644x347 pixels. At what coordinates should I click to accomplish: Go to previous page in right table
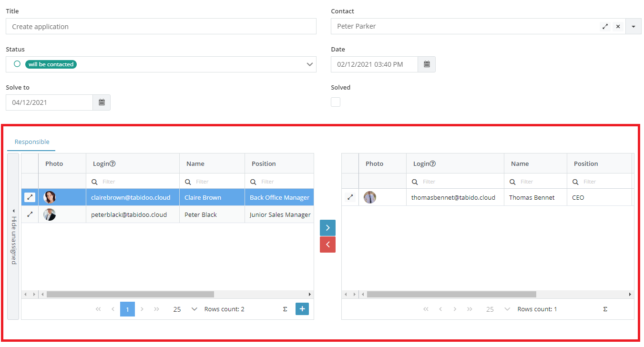coord(440,309)
